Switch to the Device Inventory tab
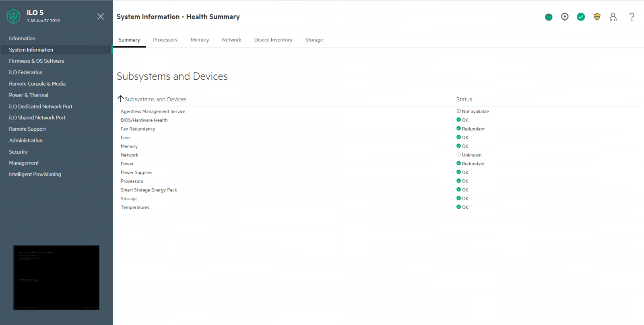The width and height of the screenshot is (644, 325). pos(273,40)
